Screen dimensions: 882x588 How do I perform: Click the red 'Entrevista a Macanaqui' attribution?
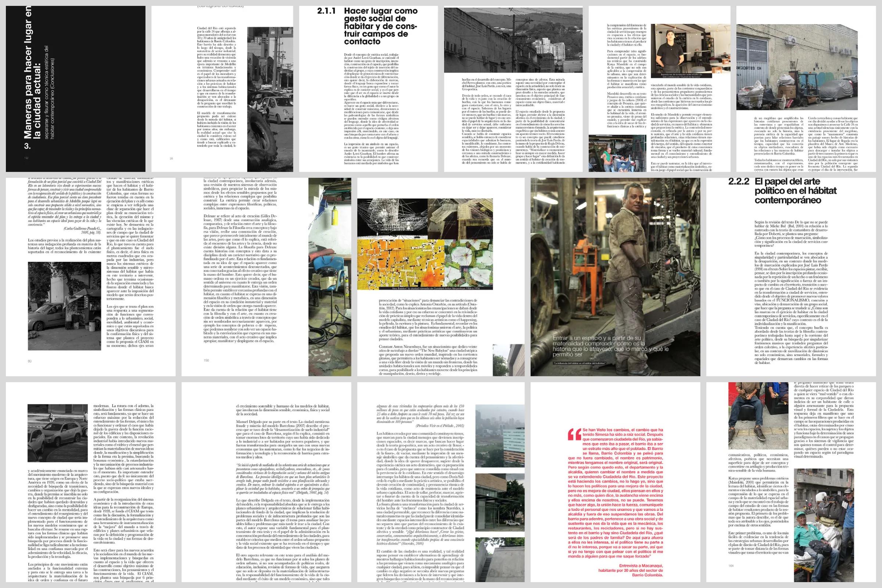[630, 570]
